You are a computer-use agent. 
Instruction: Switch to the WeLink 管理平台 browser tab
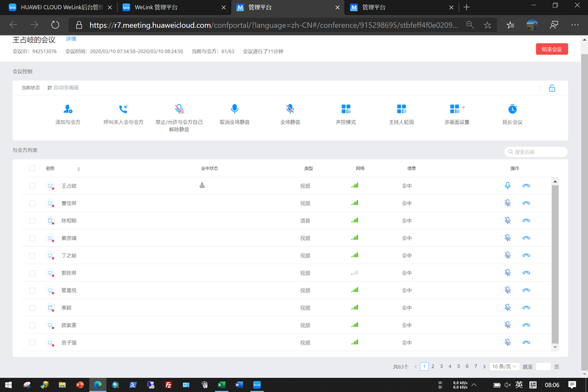pos(174,8)
